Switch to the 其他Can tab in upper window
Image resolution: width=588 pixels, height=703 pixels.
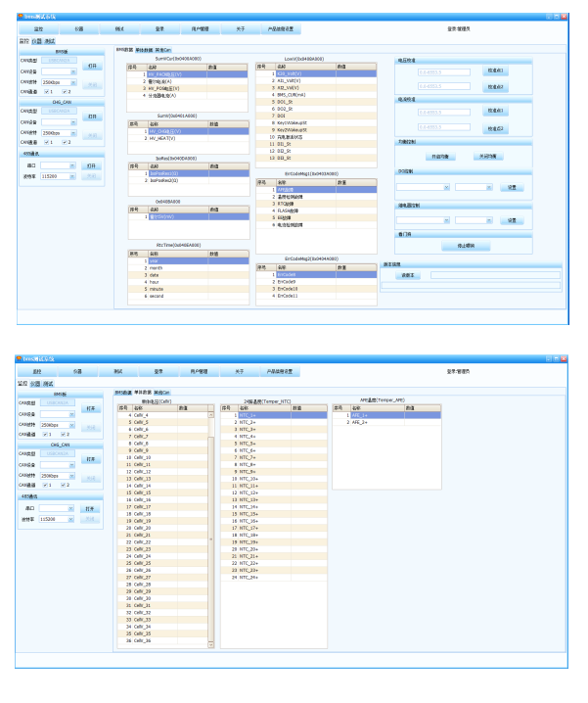163,49
